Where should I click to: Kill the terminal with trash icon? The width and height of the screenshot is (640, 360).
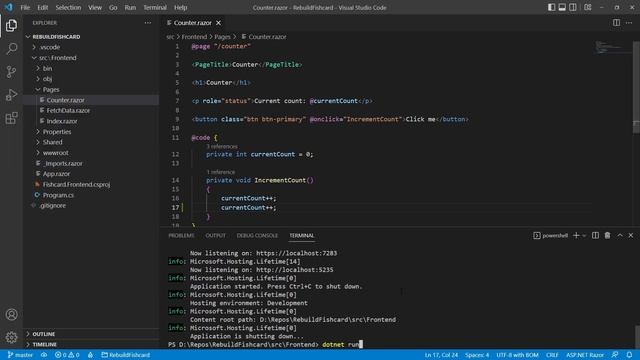[607, 236]
